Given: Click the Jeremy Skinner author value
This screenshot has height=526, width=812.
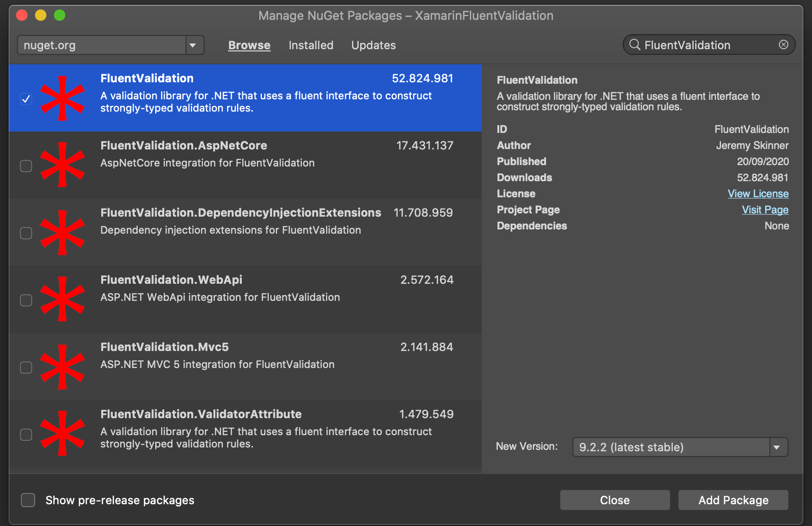Looking at the screenshot, I should (752, 145).
